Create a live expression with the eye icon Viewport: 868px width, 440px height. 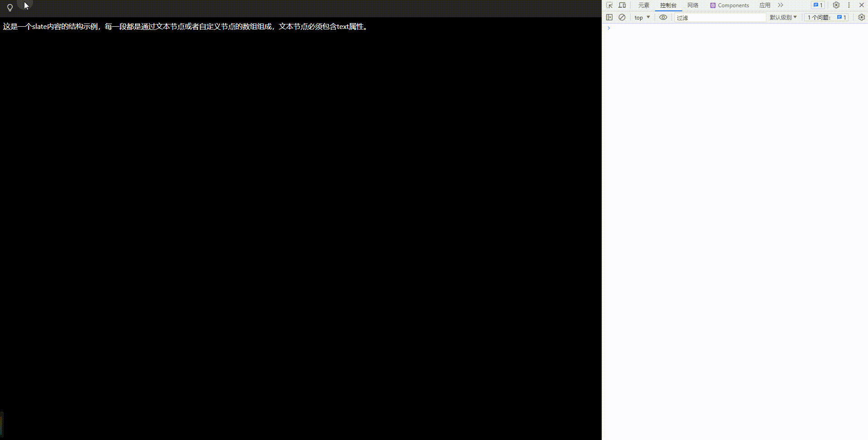pyautogui.click(x=663, y=17)
